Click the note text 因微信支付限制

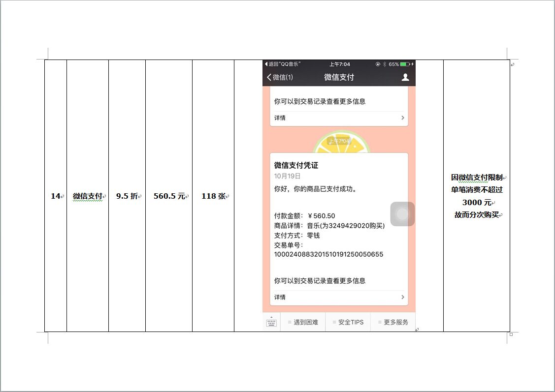476,178
